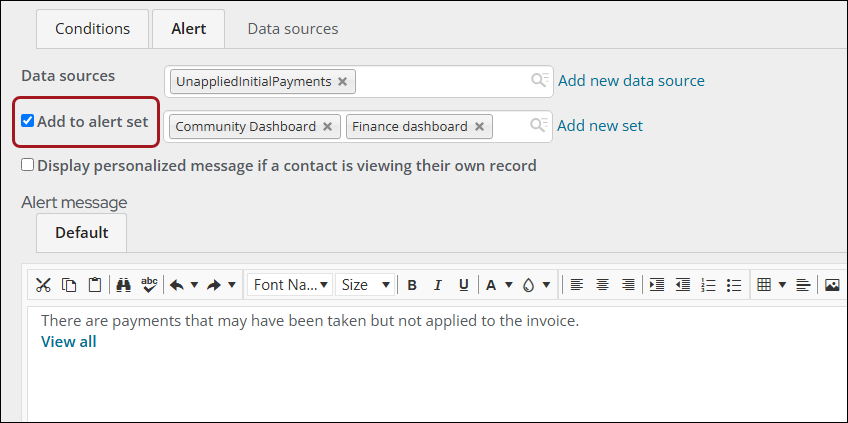Insert a bulleted list
848x423 pixels.
734,285
